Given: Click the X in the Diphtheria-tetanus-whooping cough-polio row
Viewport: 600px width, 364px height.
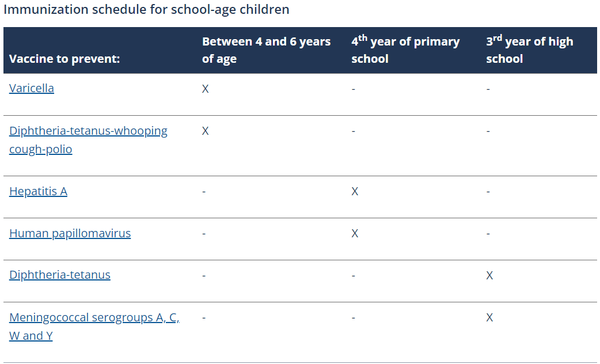Looking at the screenshot, I should (206, 131).
